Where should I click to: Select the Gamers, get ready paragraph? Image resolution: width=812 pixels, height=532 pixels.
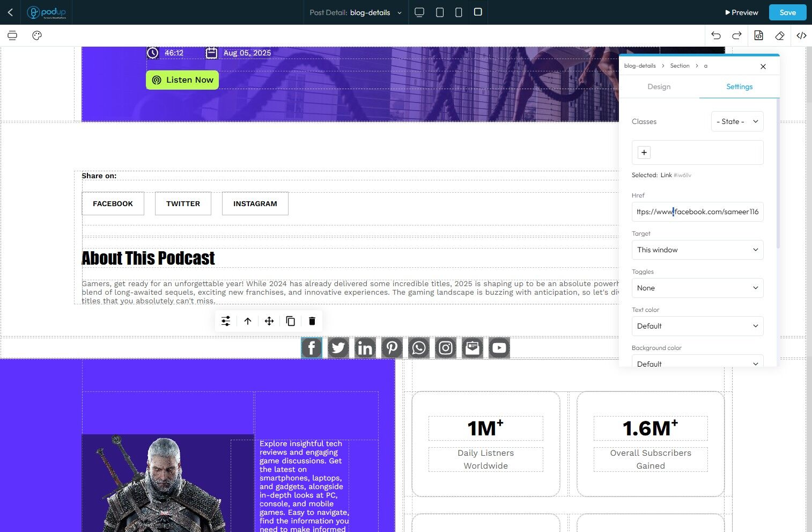coord(350,292)
